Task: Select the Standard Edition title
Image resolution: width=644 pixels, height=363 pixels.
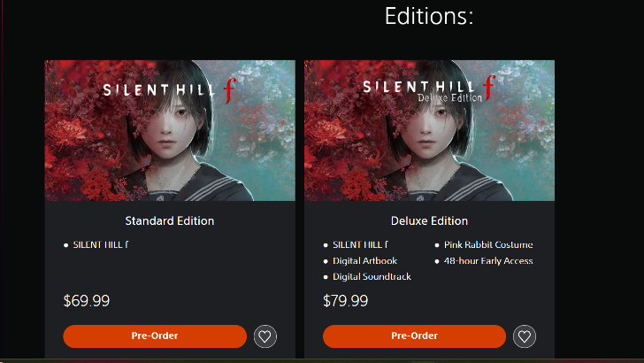Action: (170, 220)
